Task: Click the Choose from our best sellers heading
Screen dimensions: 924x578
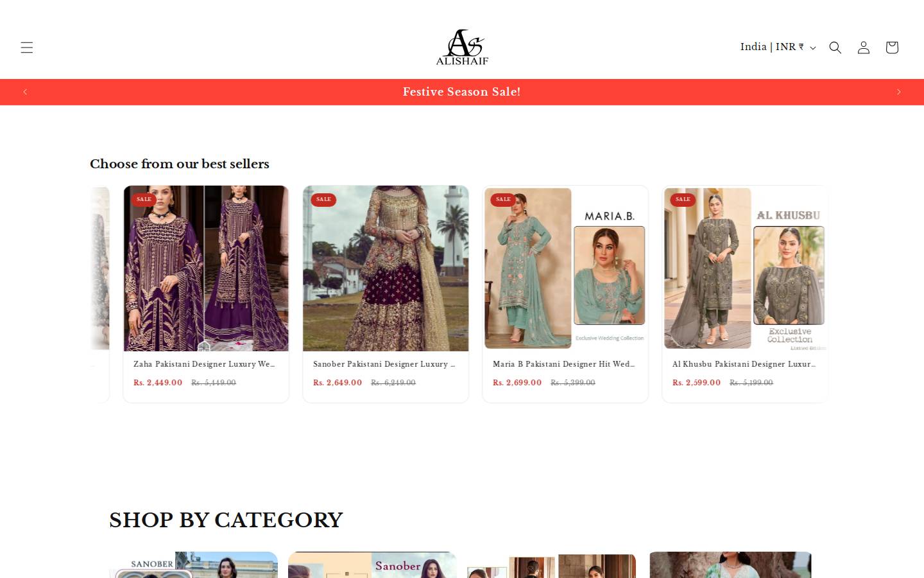Action: click(x=180, y=164)
